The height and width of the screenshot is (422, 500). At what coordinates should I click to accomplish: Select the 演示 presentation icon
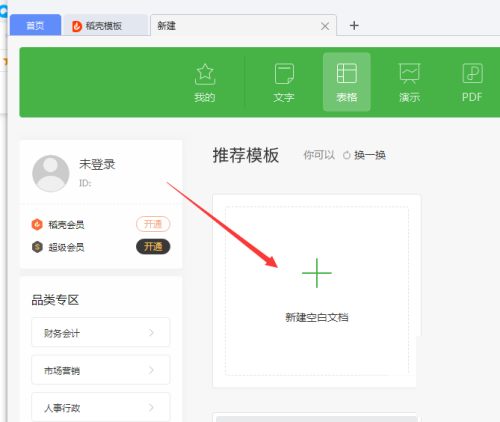tap(409, 73)
